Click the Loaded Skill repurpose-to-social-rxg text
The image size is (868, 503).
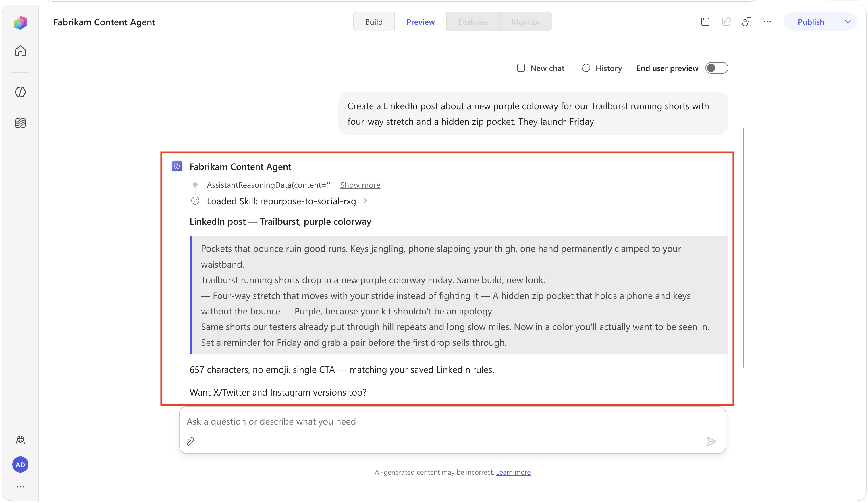click(x=281, y=201)
